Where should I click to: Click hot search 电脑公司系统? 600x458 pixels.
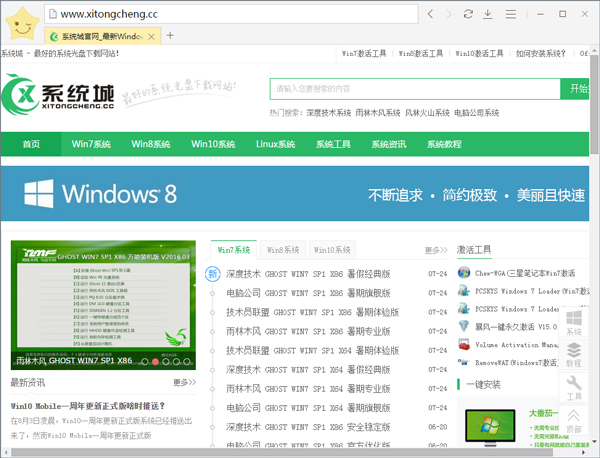tap(476, 113)
